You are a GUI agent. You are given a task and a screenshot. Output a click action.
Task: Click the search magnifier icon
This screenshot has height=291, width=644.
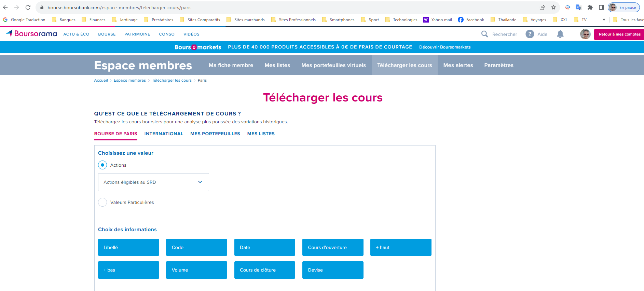tap(484, 34)
